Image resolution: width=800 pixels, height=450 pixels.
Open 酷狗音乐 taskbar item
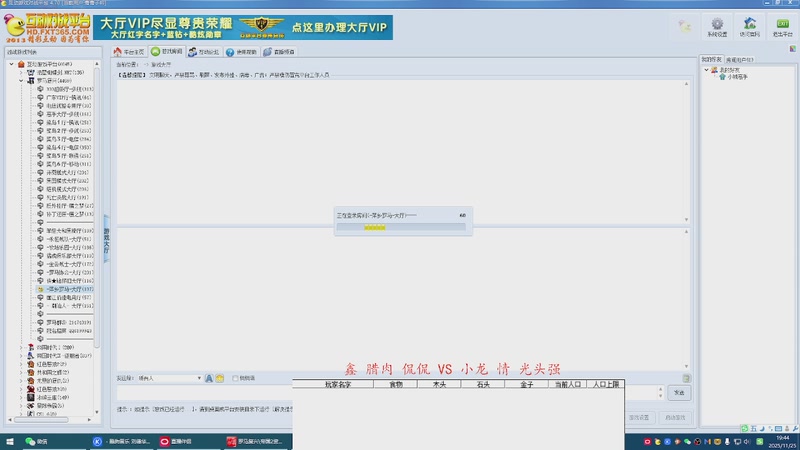point(122,441)
